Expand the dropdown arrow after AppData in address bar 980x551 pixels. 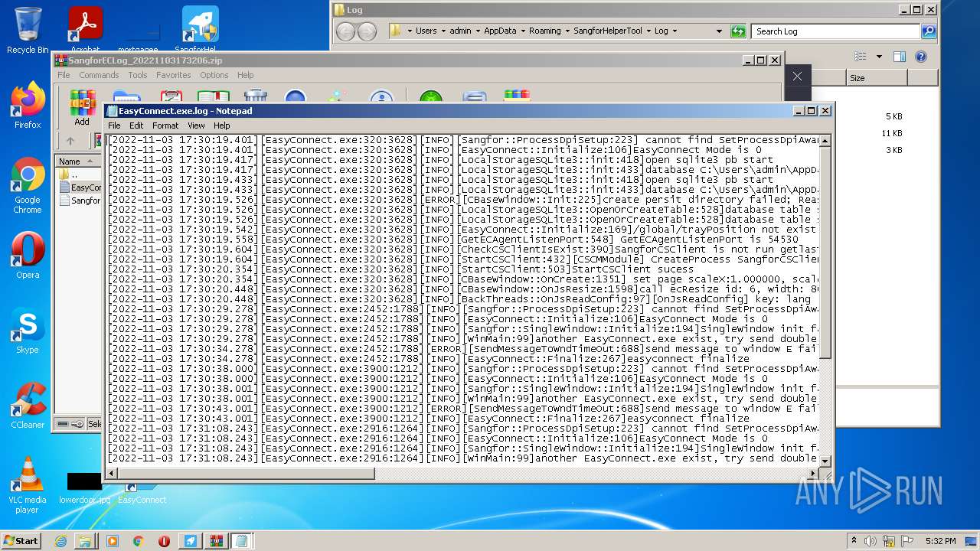(522, 31)
